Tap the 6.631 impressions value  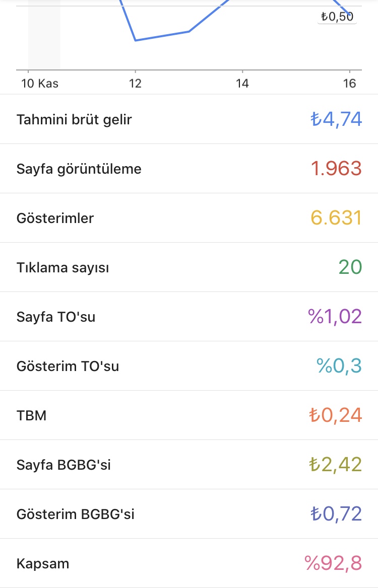[x=336, y=218]
